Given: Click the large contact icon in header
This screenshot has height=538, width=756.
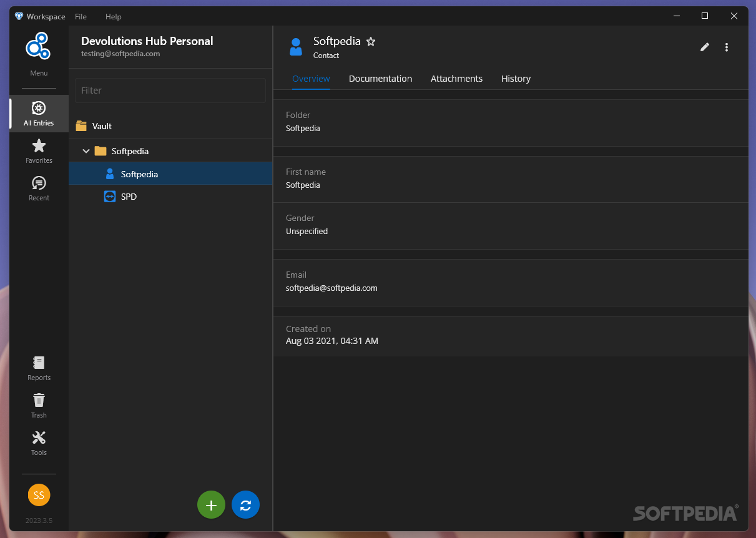Looking at the screenshot, I should [296, 47].
